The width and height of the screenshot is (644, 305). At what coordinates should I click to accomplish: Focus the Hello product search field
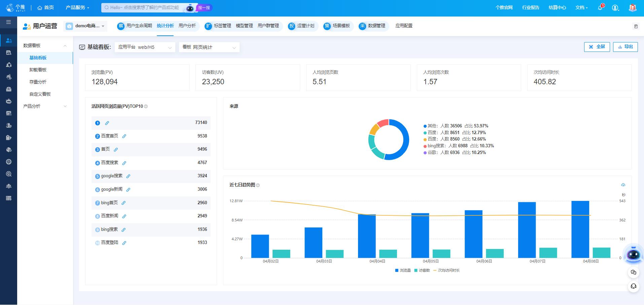click(x=145, y=7)
